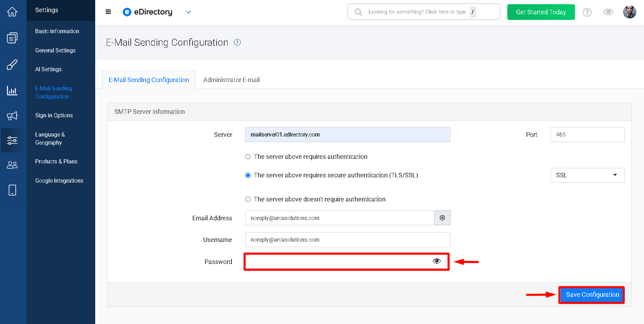Click the SMTP Server Information heading

(150, 112)
